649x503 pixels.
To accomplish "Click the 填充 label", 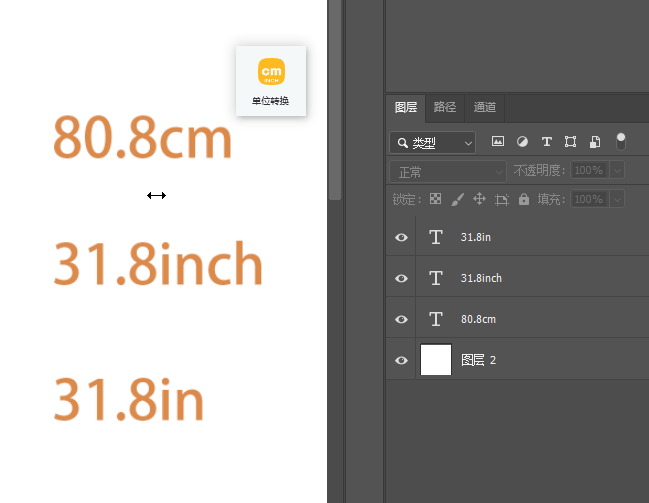I will (x=551, y=199).
